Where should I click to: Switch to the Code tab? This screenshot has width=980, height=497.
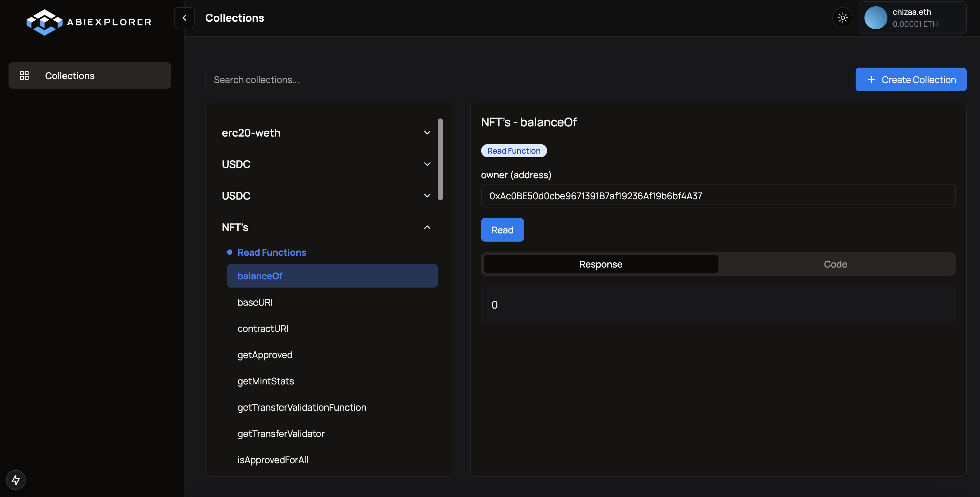tap(835, 264)
